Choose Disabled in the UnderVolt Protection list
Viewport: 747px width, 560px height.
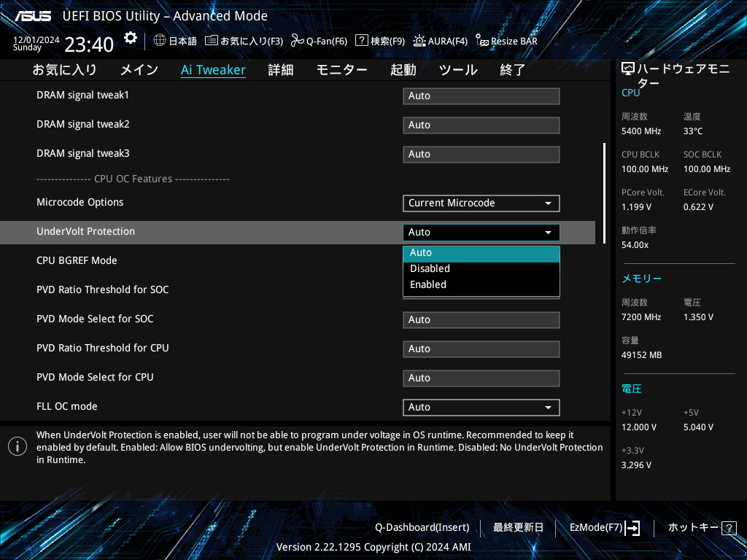point(481,268)
